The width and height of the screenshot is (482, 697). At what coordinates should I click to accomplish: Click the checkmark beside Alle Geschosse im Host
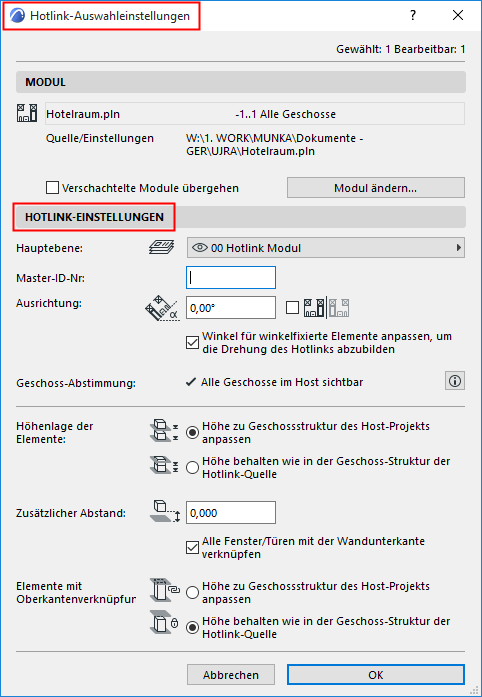[191, 381]
